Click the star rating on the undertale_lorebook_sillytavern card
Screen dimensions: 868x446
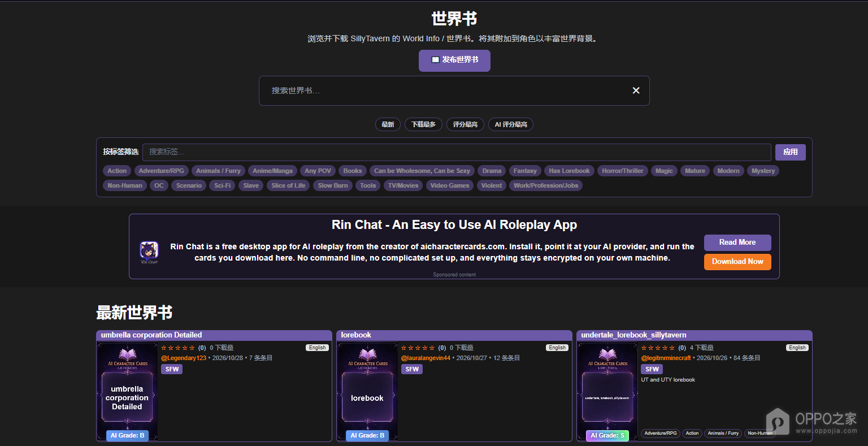(x=658, y=348)
